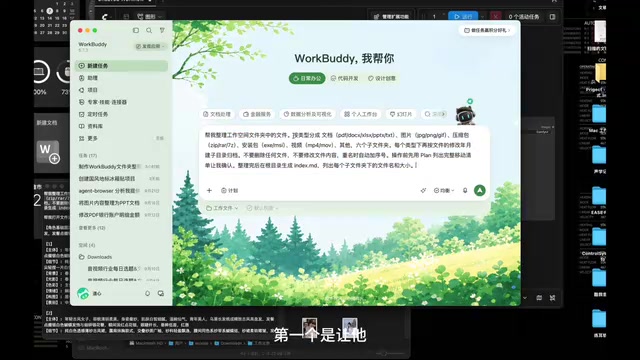Open the dropdown beside the WorkBuddy title

150,47
